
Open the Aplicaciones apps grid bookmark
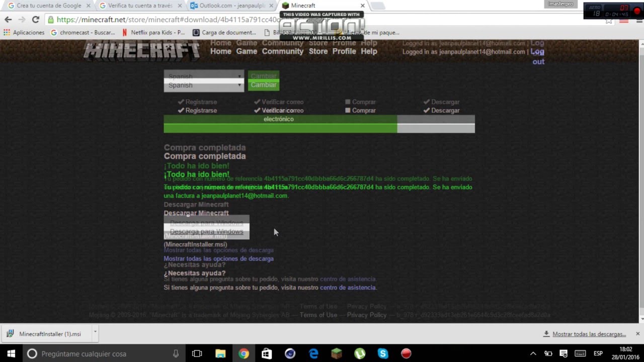[24, 32]
